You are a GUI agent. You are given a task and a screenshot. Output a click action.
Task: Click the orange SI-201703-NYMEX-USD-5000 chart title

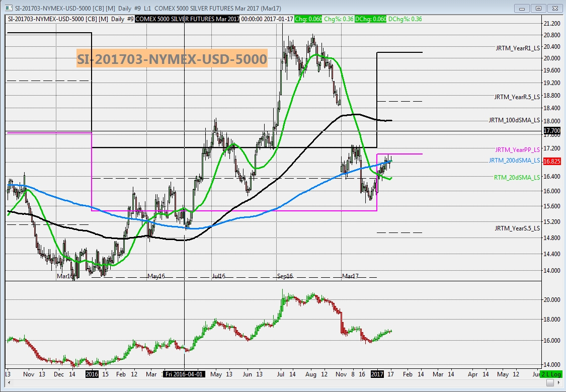pyautogui.click(x=172, y=58)
